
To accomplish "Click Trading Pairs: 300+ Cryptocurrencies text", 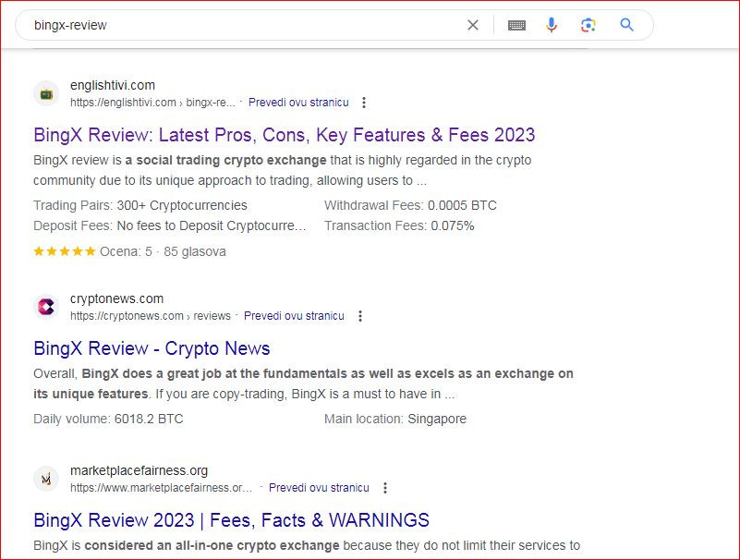I will point(140,205).
